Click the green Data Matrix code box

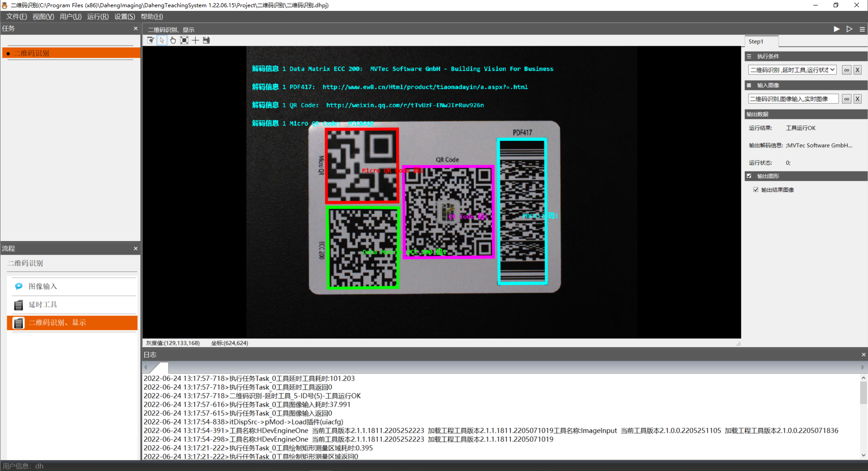363,248
